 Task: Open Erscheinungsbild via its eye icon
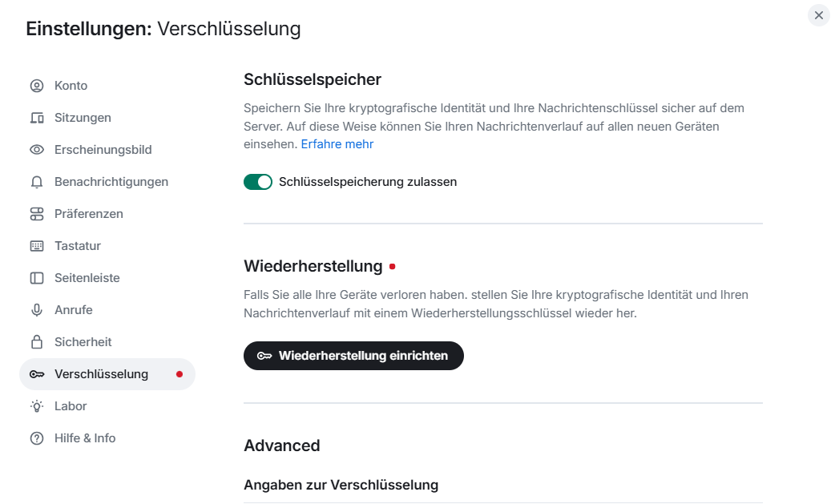coord(36,149)
